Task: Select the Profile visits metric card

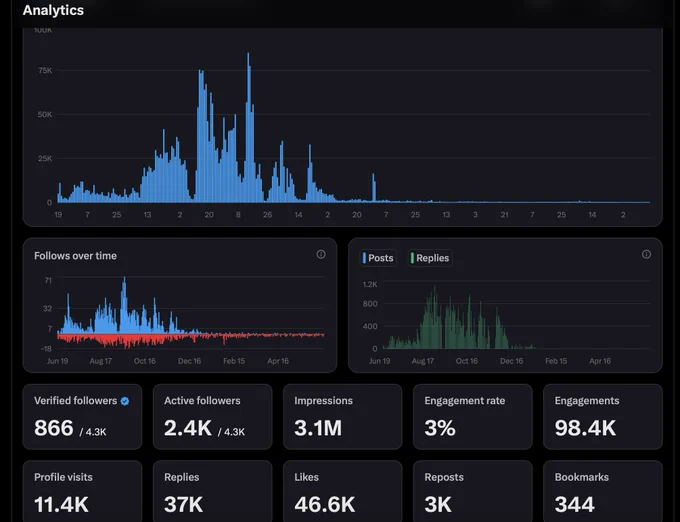Action: pyautogui.click(x=82, y=491)
